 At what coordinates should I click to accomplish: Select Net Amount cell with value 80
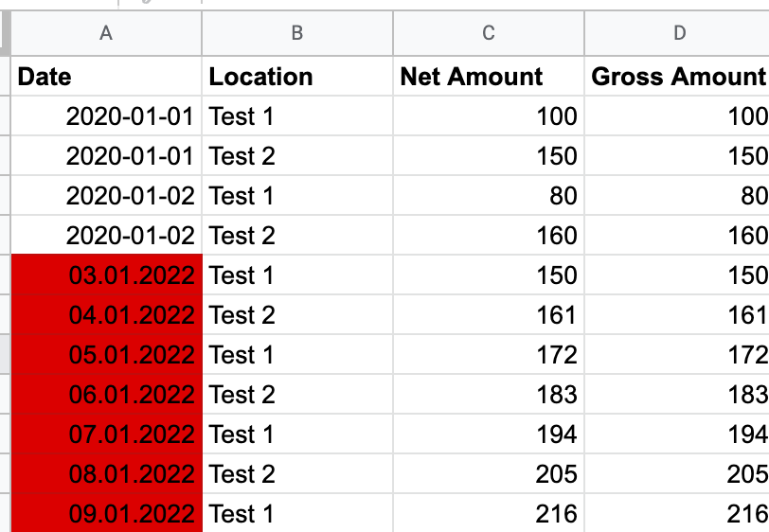pyautogui.click(x=489, y=196)
